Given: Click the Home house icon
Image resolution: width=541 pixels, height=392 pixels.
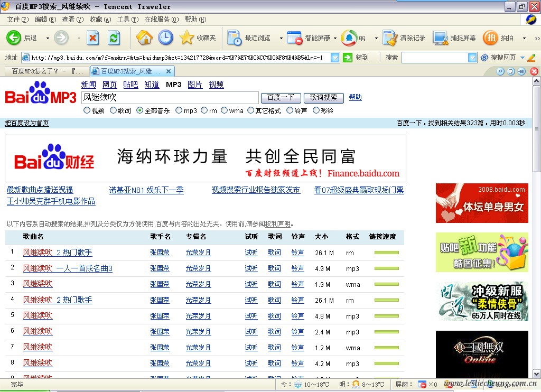Looking at the screenshot, I should [x=144, y=38].
